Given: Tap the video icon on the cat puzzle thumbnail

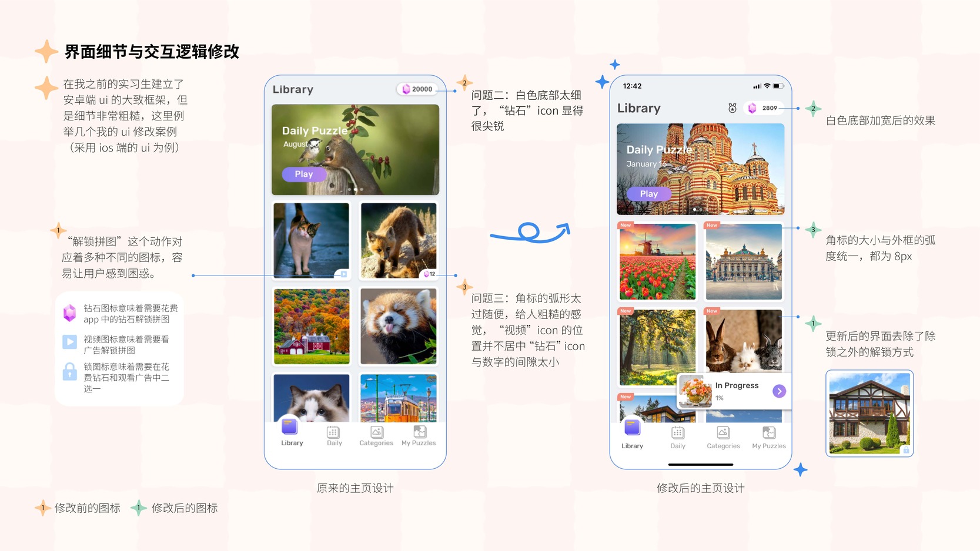Looking at the screenshot, I should (343, 274).
